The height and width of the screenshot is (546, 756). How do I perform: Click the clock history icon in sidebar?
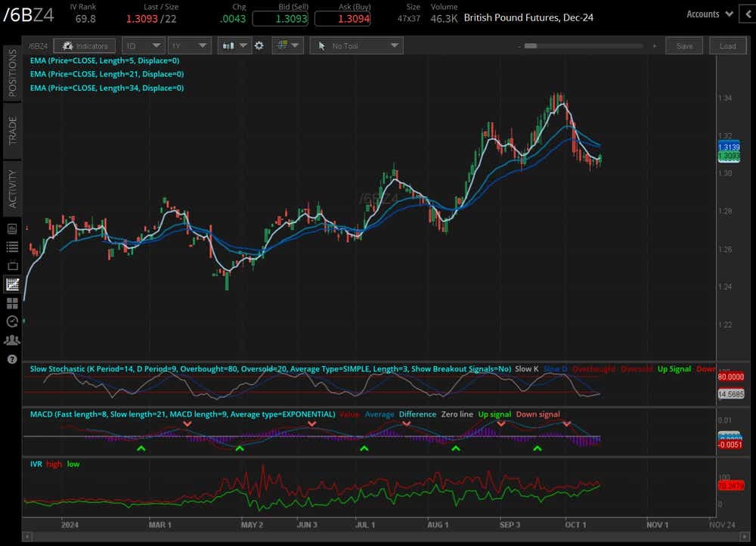[x=12, y=321]
